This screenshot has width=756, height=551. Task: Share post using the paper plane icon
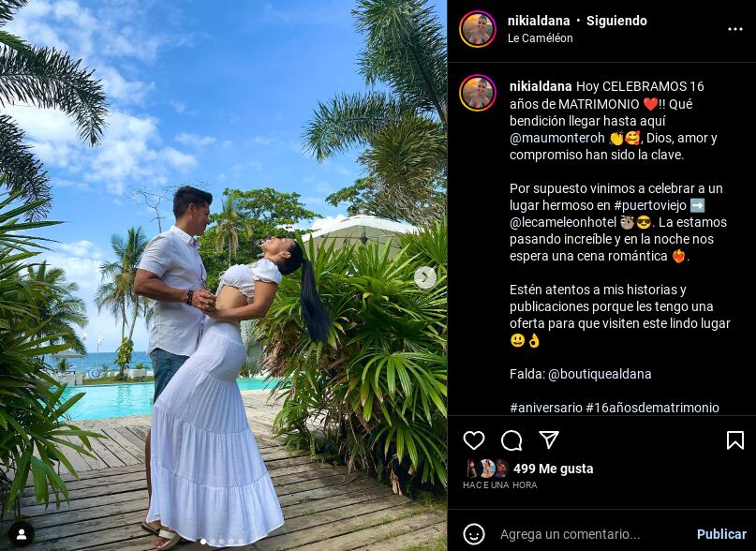click(x=549, y=439)
